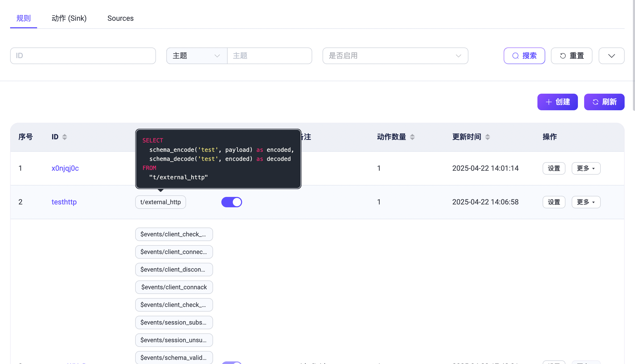Switch to the Sources tab
Viewport: 635px width, 364px height.
120,18
